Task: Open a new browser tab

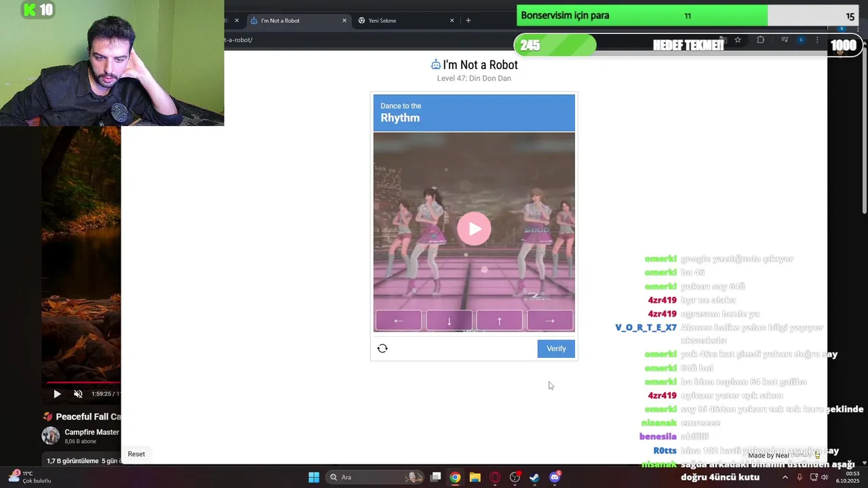Action: click(468, 20)
